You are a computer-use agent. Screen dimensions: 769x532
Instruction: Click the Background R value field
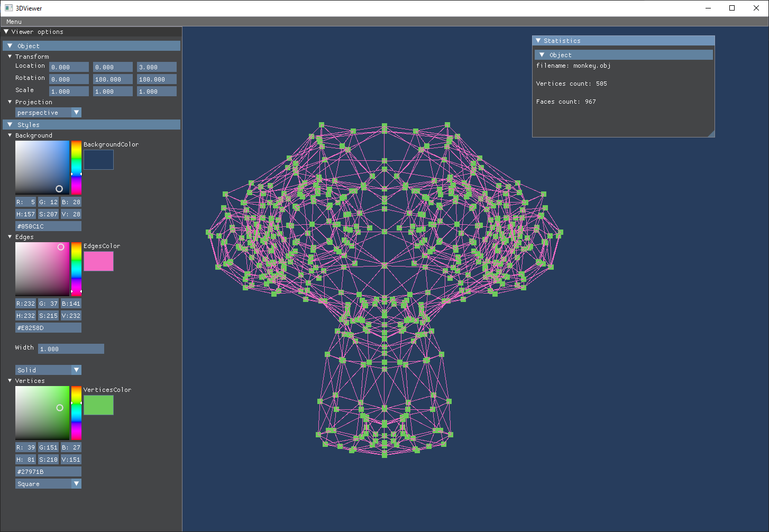(x=25, y=202)
